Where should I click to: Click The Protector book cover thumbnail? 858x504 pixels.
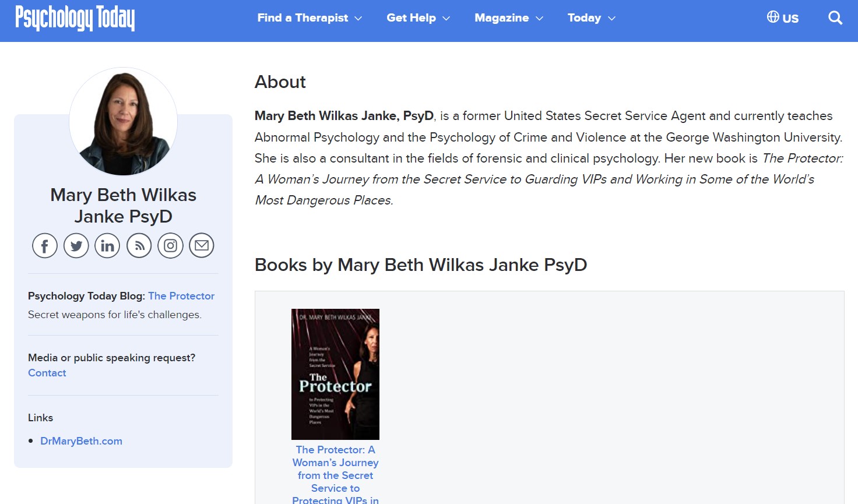tap(335, 374)
